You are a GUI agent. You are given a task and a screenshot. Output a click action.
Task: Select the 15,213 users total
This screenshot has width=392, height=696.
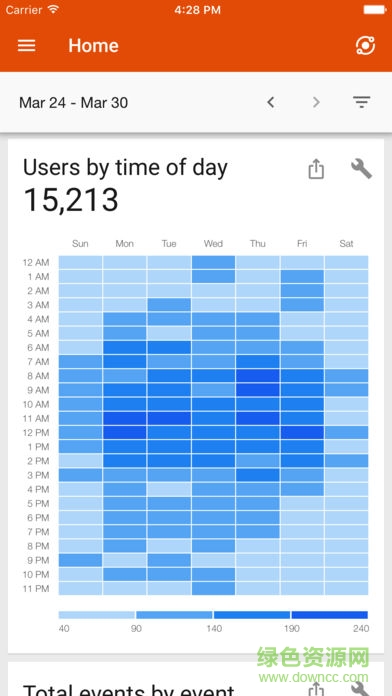[71, 199]
